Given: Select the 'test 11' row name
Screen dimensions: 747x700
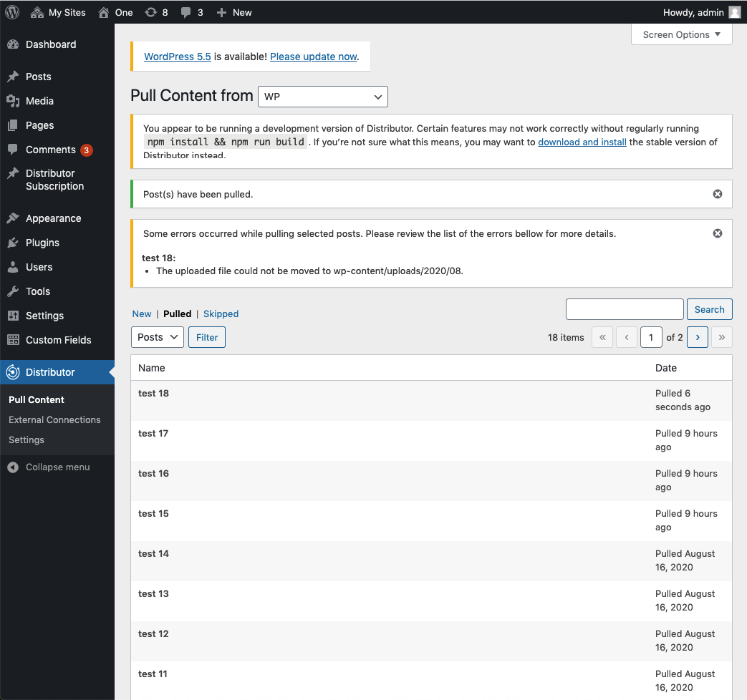Looking at the screenshot, I should tap(153, 674).
